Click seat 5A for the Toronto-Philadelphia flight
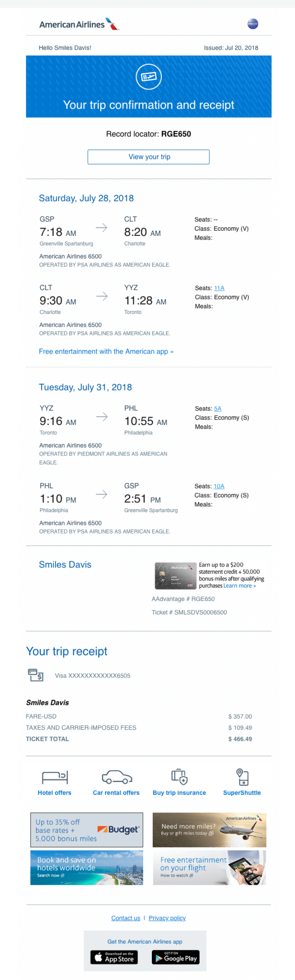 click(x=217, y=409)
